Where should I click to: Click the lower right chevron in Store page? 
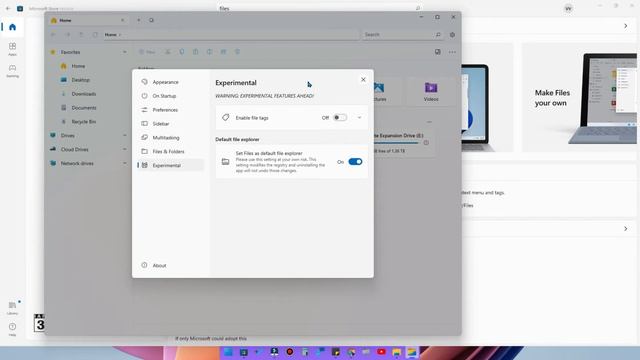coord(626,229)
